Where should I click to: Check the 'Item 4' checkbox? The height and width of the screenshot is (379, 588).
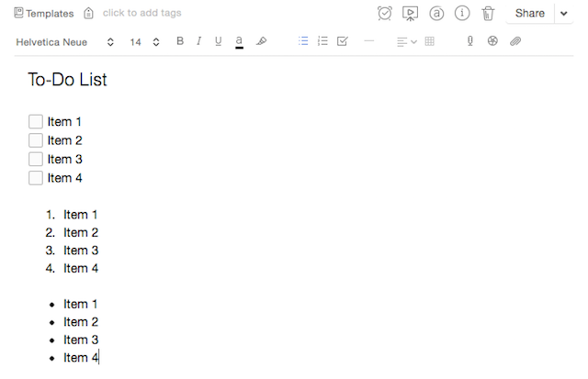pos(36,178)
